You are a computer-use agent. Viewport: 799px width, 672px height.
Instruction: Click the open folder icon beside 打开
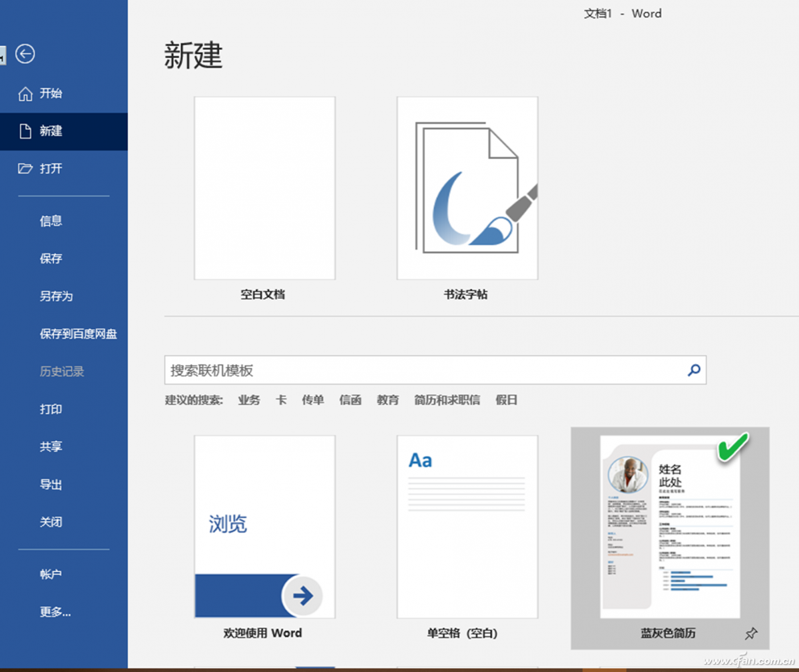(25, 168)
